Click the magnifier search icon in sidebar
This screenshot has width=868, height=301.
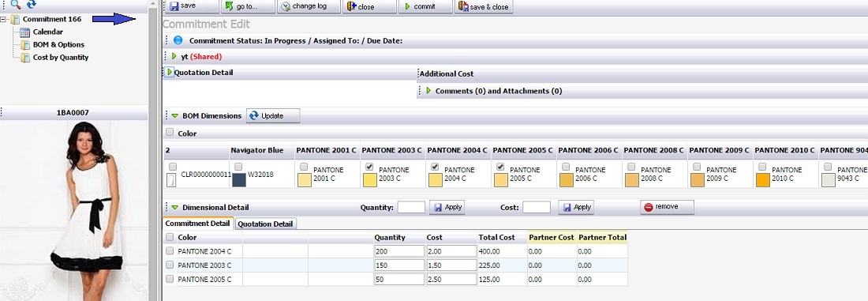point(16,5)
